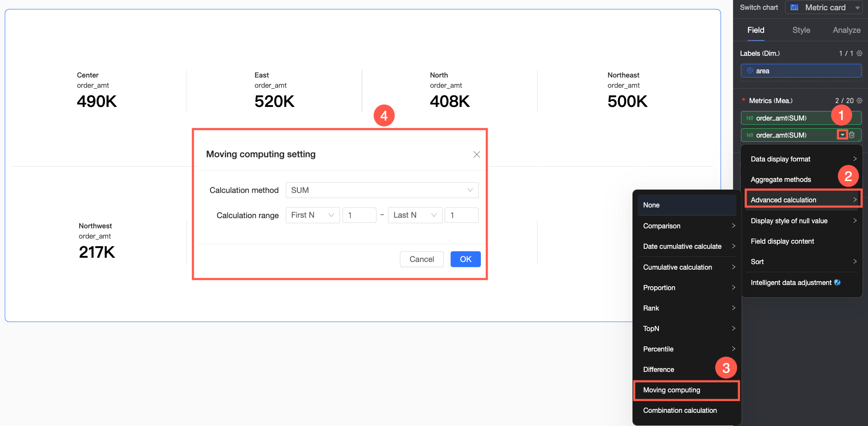Select the first order_amt(SUM) metric field
Screen dimensions: 868x426
(801, 118)
